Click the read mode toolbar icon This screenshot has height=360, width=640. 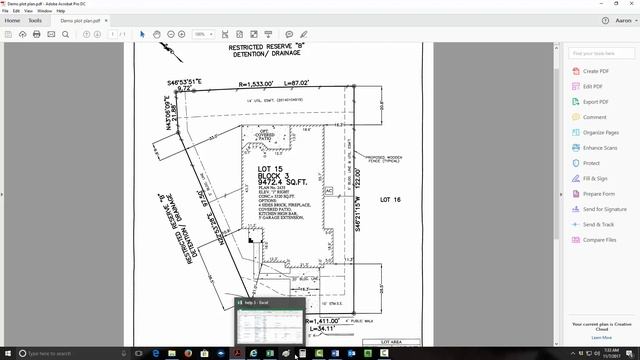click(x=268, y=35)
